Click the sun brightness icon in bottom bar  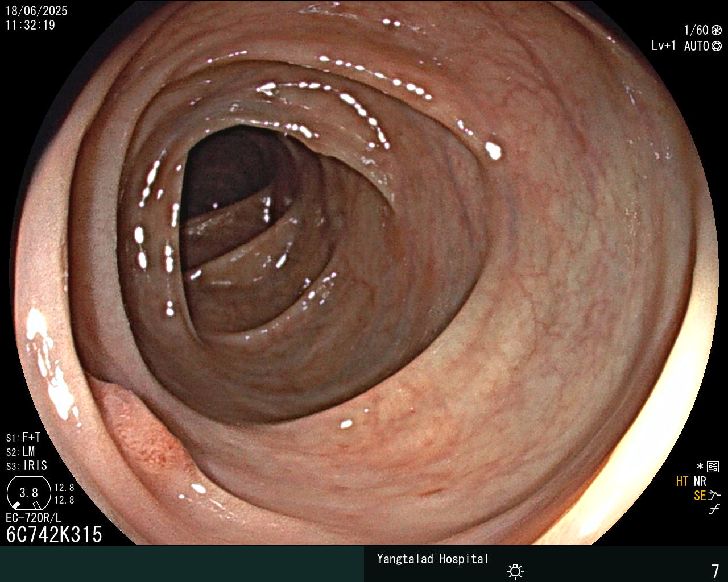515,571
